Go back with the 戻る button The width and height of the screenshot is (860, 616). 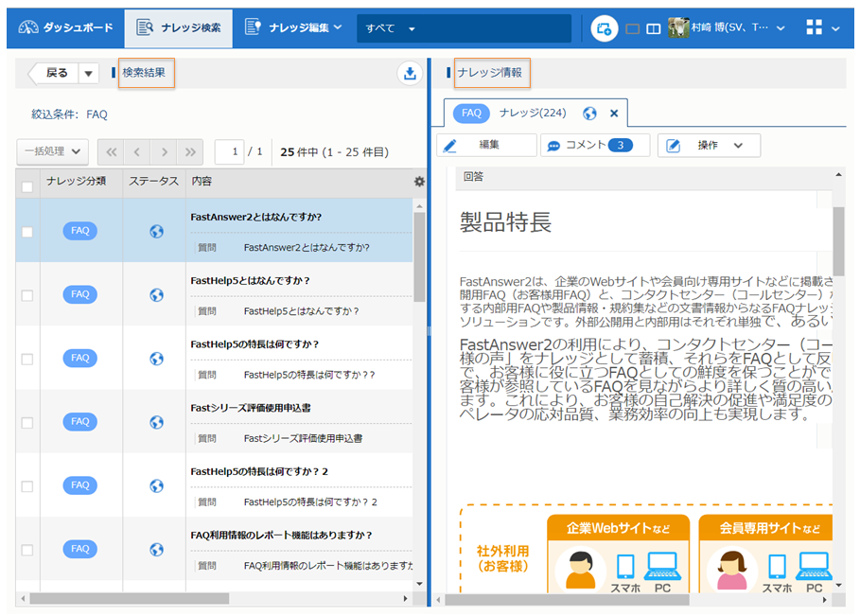click(x=55, y=73)
